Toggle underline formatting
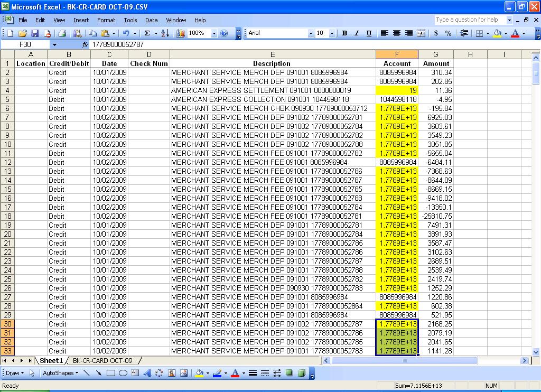541x392 pixels. pyautogui.click(x=369, y=33)
